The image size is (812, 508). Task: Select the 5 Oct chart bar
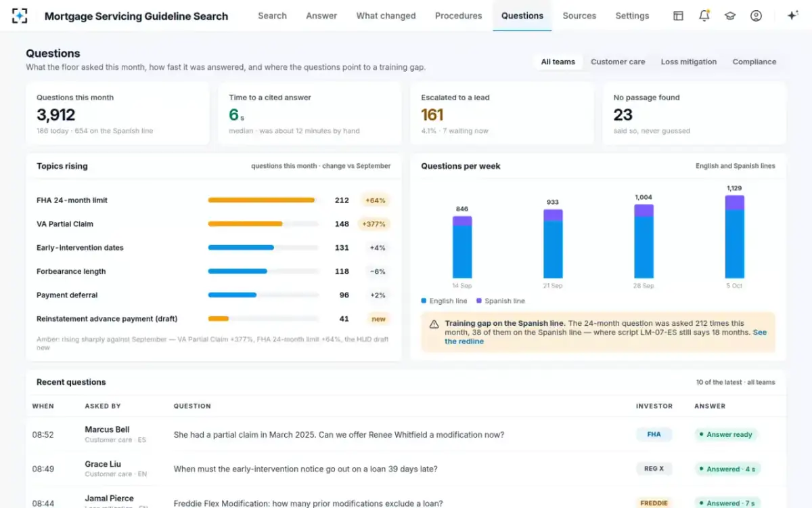click(734, 236)
